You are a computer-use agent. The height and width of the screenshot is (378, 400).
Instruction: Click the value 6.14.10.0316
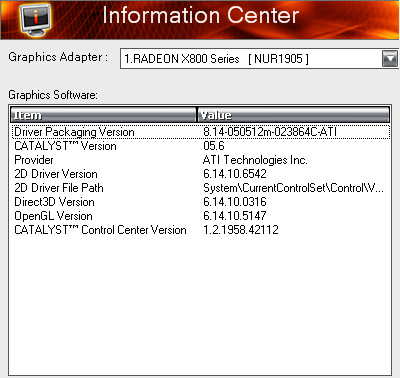coord(235,202)
